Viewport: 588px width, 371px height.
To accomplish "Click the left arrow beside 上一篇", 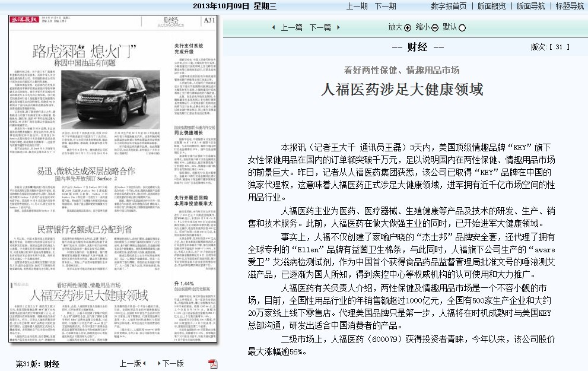I will click(x=273, y=28).
